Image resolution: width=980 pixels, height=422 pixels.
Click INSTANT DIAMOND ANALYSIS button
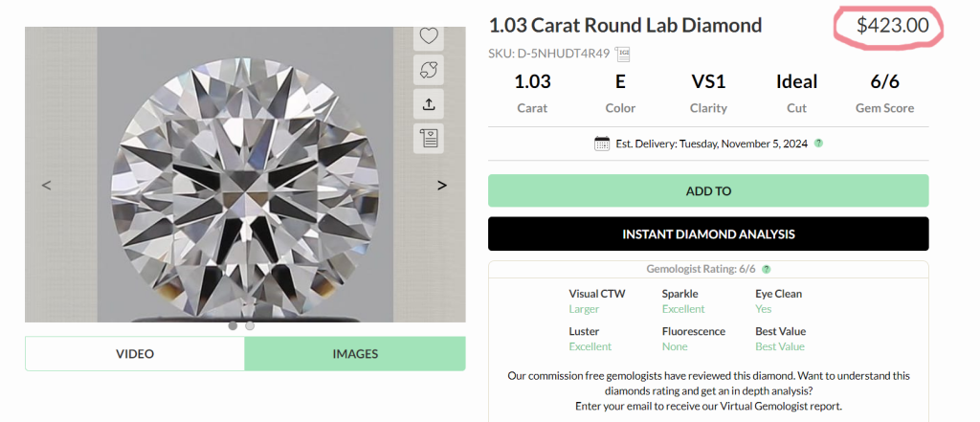pos(708,234)
